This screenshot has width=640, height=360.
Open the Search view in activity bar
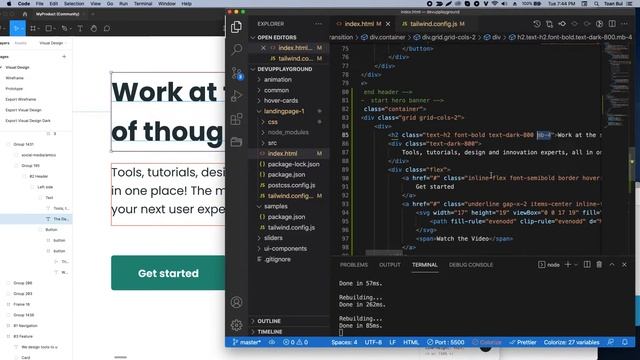click(x=237, y=50)
